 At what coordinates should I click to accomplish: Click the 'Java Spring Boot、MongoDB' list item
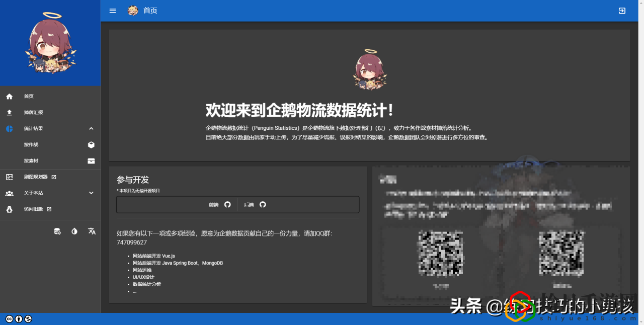tap(178, 263)
